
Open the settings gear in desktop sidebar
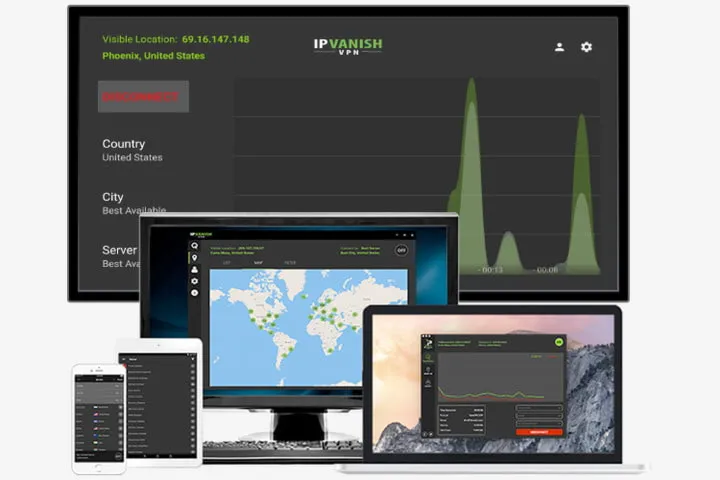click(x=195, y=281)
